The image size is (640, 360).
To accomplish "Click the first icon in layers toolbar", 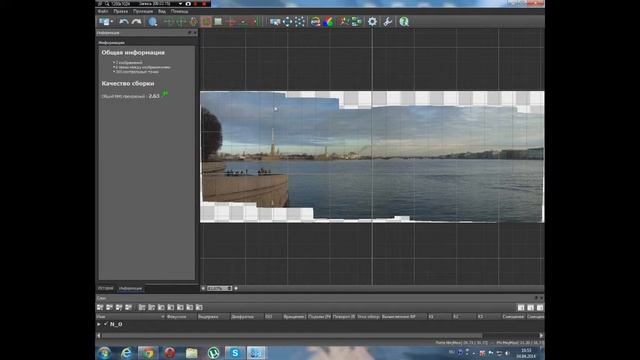I will tap(100, 307).
